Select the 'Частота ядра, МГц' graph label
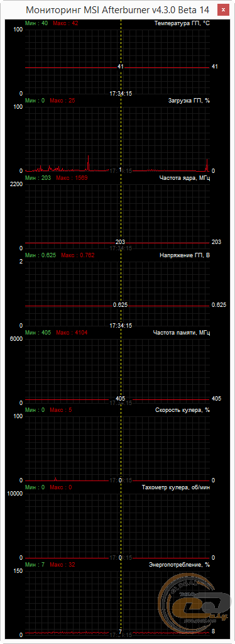 (x=184, y=178)
